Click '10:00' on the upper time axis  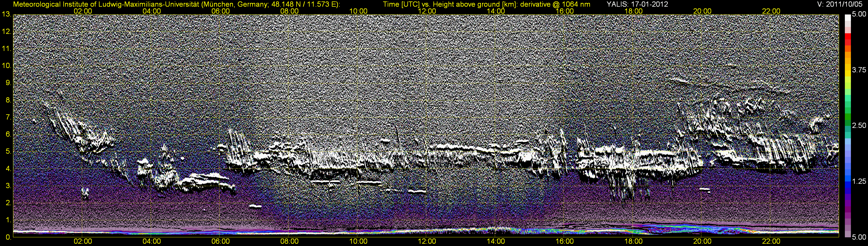(358, 11)
